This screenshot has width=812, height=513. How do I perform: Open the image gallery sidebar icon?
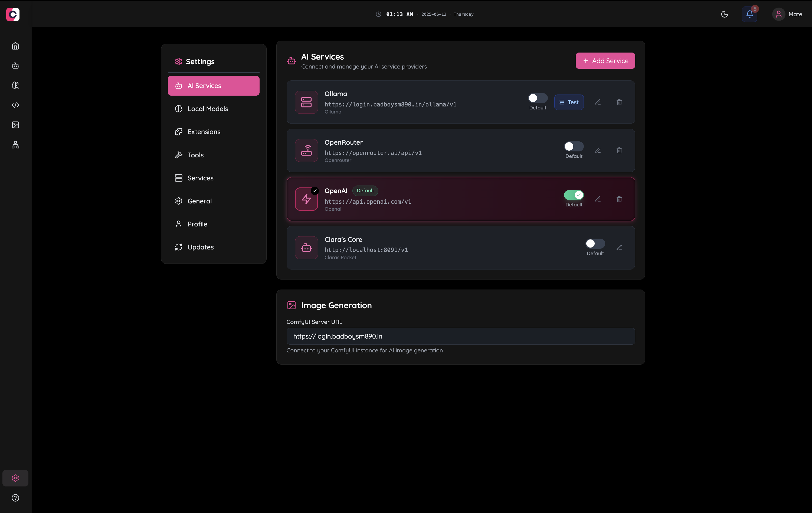pyautogui.click(x=15, y=125)
